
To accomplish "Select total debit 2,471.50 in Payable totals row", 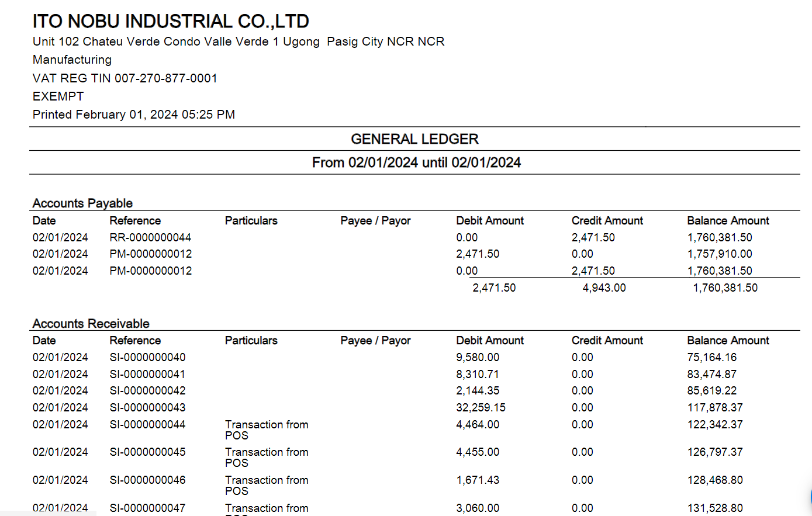I will click(x=494, y=288).
